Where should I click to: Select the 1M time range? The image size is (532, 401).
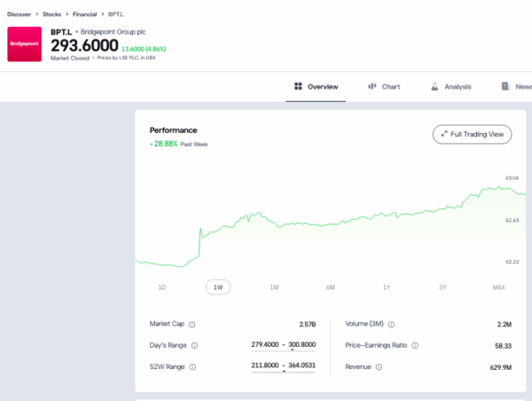tap(274, 287)
